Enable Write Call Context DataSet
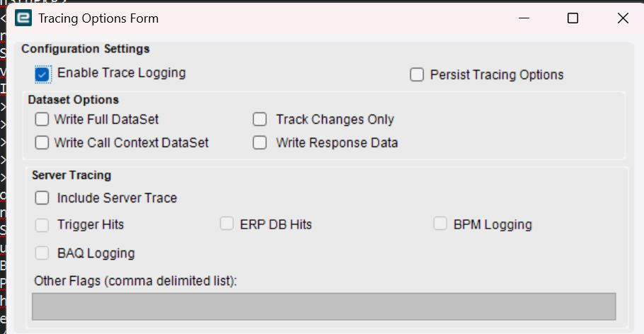Image resolution: width=644 pixels, height=334 pixels. pyautogui.click(x=42, y=143)
